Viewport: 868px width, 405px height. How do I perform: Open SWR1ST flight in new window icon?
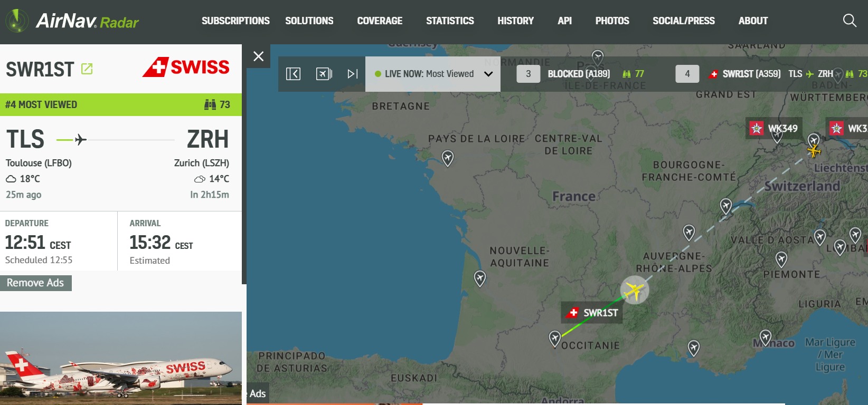pyautogui.click(x=87, y=69)
